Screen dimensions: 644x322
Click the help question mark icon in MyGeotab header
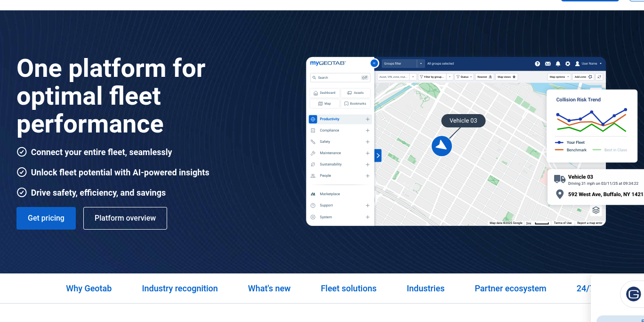click(x=537, y=64)
